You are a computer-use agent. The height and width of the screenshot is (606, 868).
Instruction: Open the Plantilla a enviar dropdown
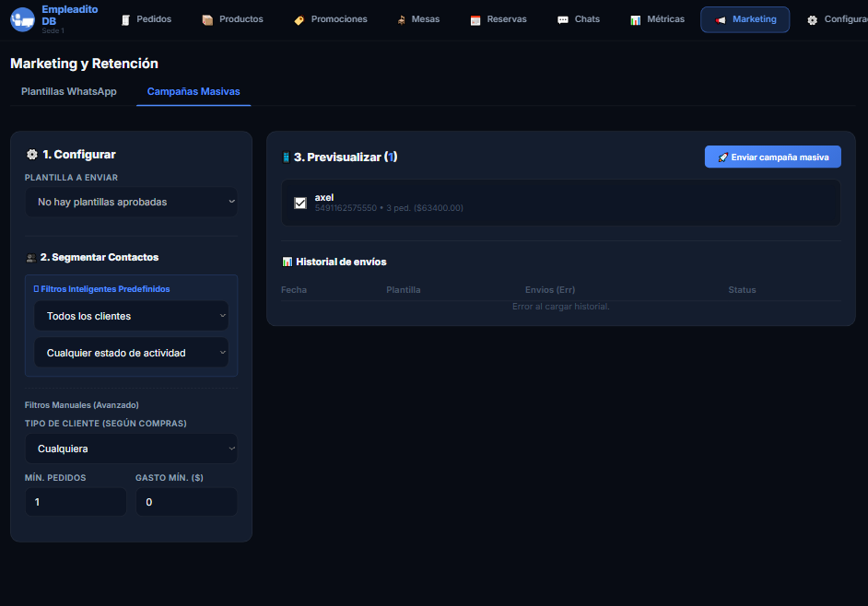[x=131, y=202]
